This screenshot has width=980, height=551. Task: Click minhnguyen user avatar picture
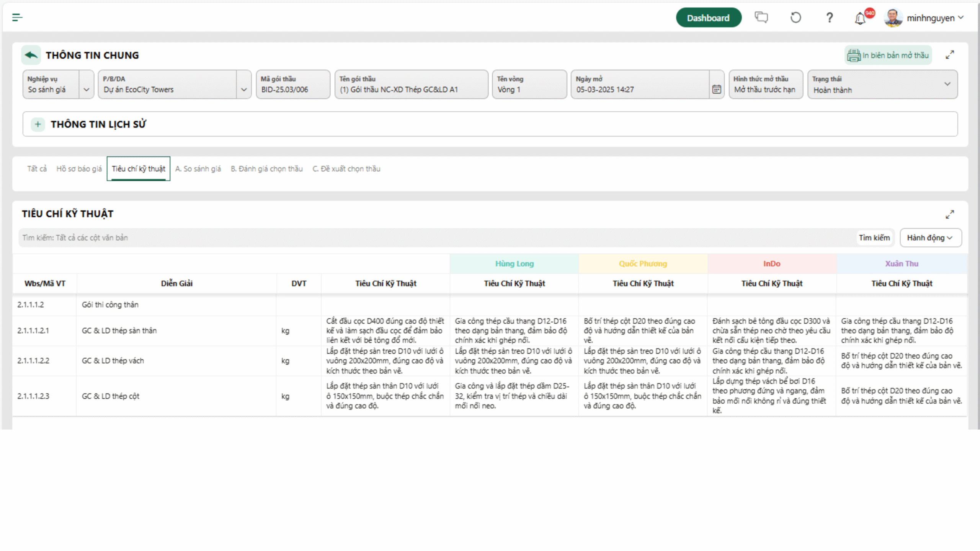[893, 18]
